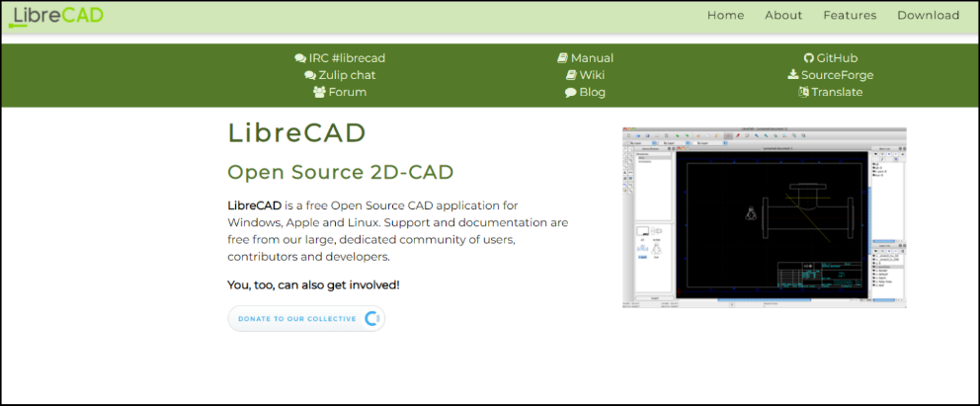Click the chat bubble icon beside IRC #librecad

coord(300,58)
